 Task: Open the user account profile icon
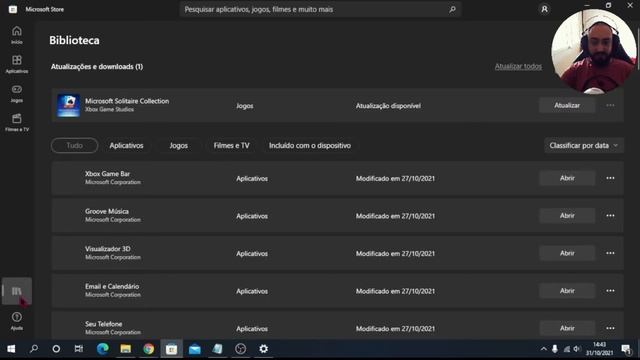(544, 9)
